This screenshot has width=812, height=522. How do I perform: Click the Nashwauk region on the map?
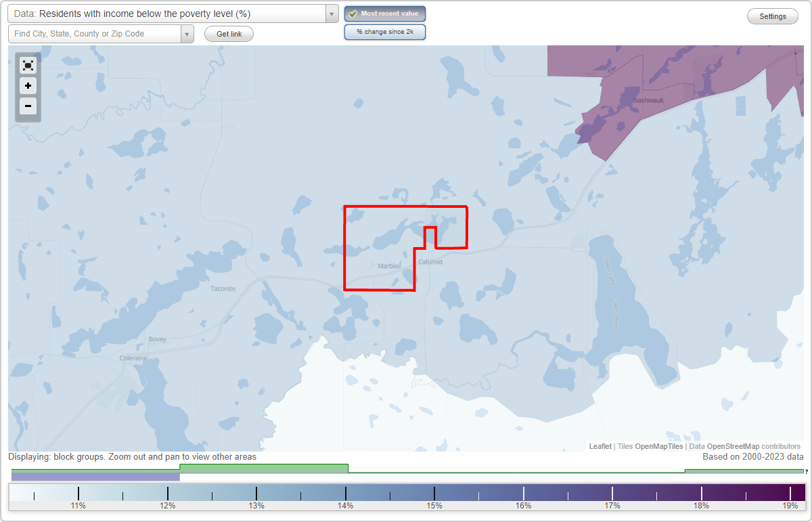tap(648, 100)
